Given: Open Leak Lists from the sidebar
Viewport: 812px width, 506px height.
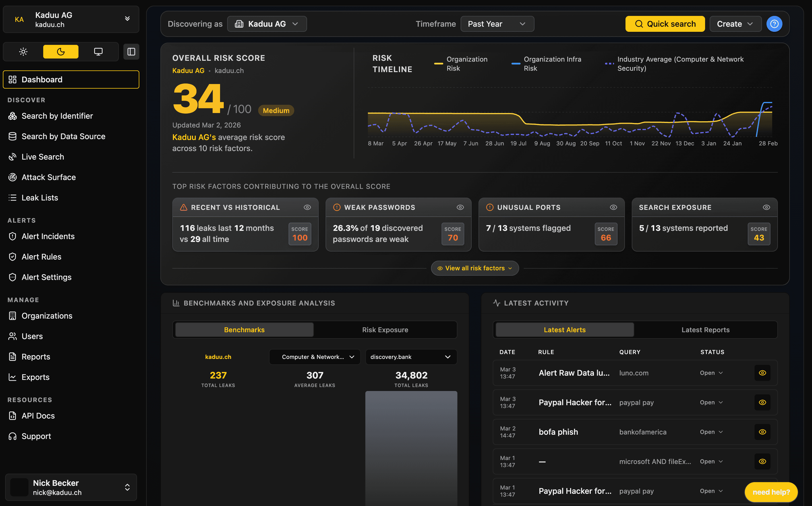Looking at the screenshot, I should point(40,197).
